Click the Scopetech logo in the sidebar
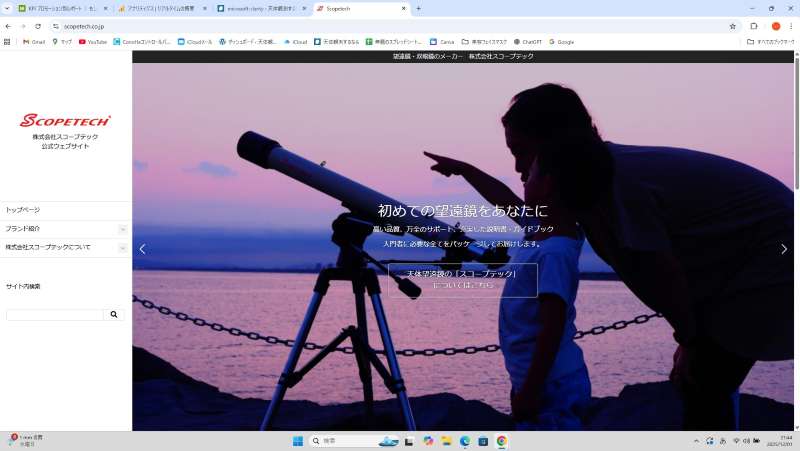Image resolution: width=800 pixels, height=451 pixels. [65, 121]
